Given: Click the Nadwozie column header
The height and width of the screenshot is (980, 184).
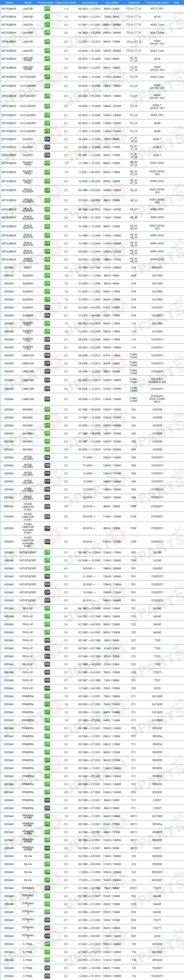Looking at the screenshot, I should coord(134,2).
